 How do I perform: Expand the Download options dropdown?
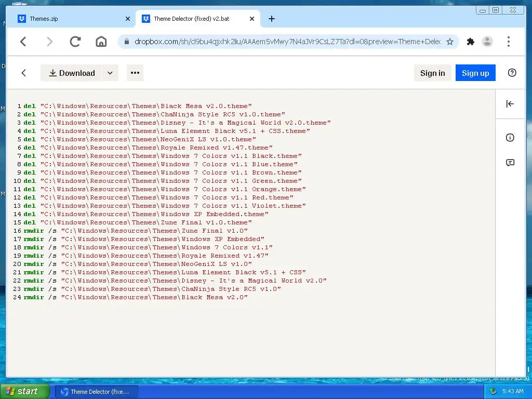[x=110, y=73]
